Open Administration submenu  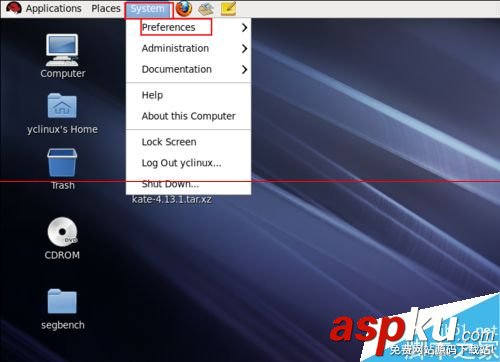(x=188, y=48)
